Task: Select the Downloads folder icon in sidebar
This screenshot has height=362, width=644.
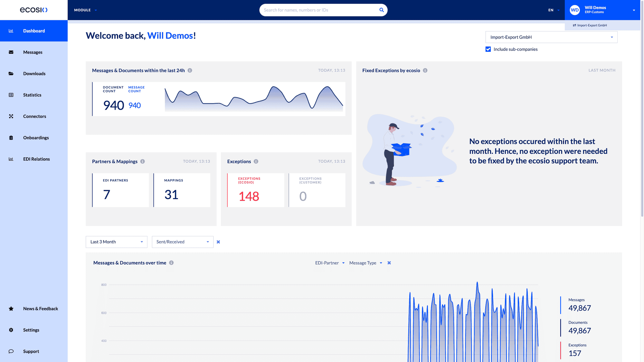Action: (x=11, y=73)
